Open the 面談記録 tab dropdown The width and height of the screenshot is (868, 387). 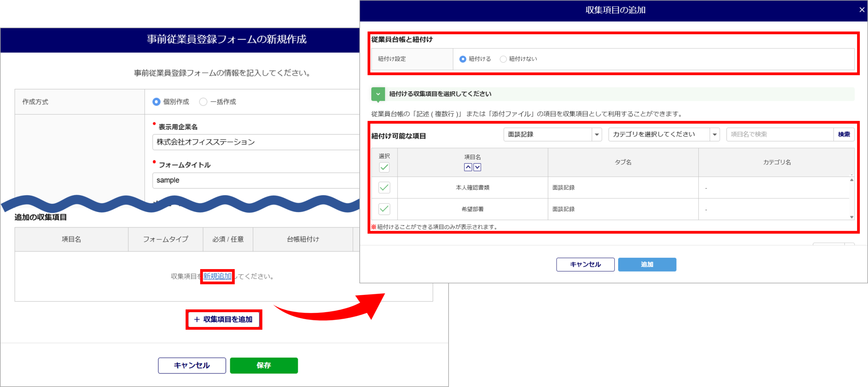(552, 135)
